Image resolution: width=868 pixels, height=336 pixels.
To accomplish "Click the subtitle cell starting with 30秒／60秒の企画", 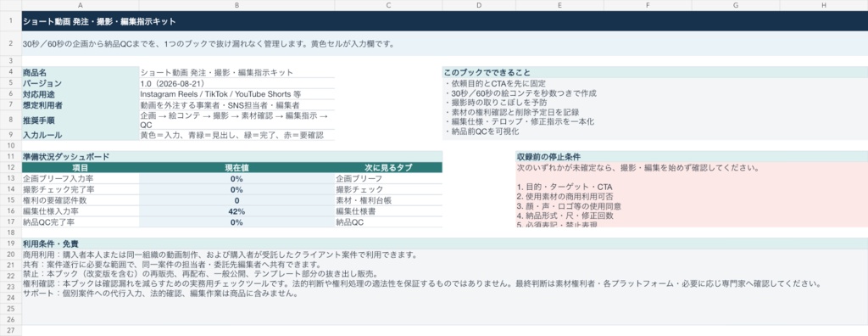I will tap(445, 44).
